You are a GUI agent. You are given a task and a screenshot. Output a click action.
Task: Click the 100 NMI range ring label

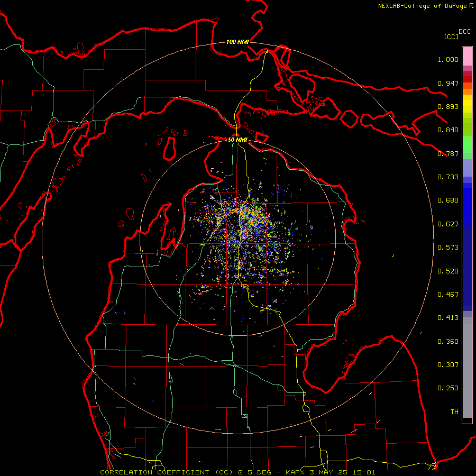click(237, 42)
